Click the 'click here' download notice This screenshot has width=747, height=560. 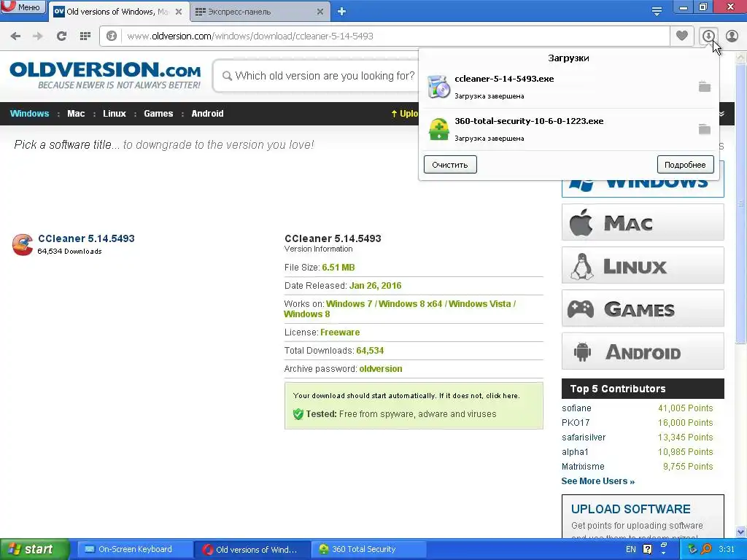[x=502, y=396]
